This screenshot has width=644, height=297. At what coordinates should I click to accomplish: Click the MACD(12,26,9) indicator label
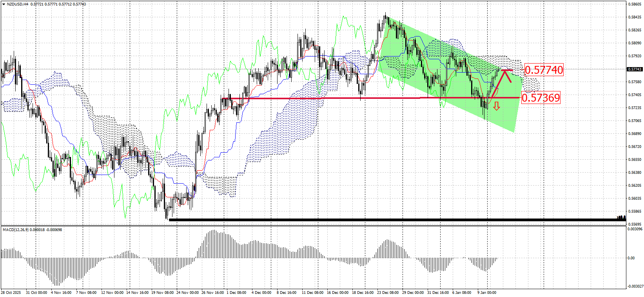(15, 230)
